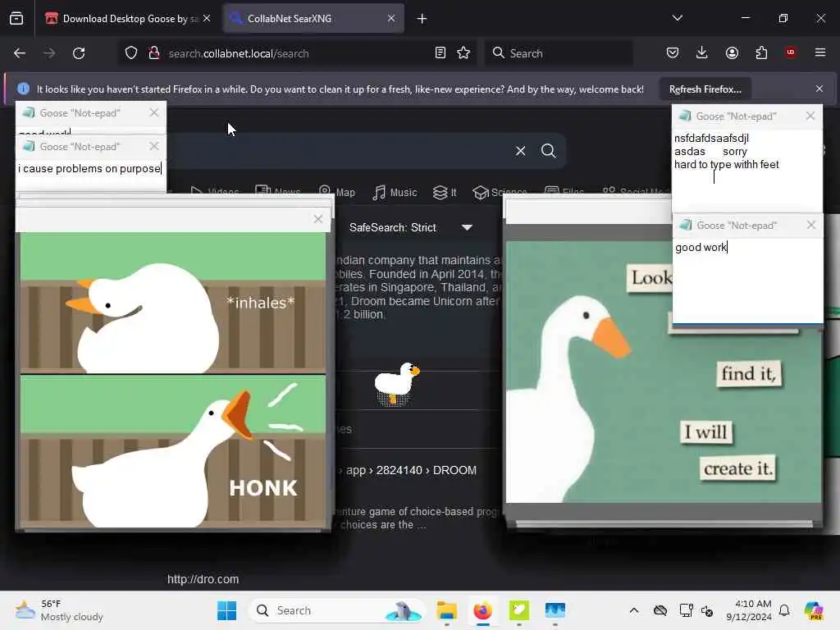Open Firefox View icon at tab bar left
Screen dimensions: 840x630
(16, 19)
